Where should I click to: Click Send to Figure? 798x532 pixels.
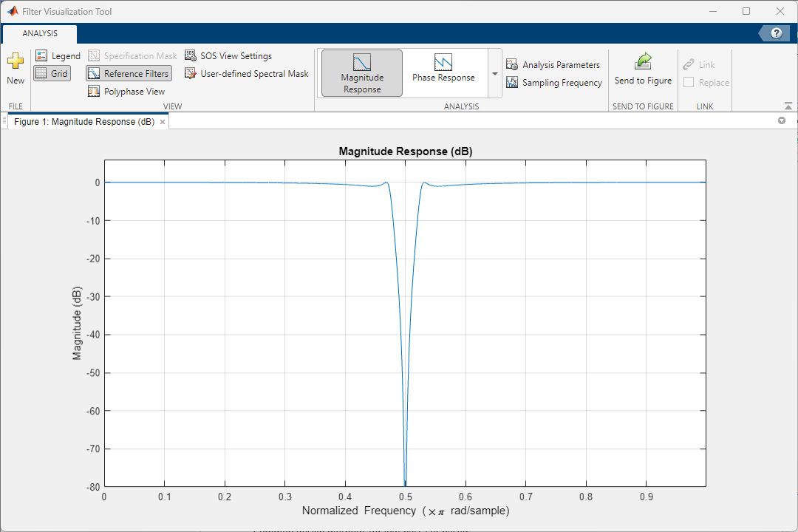click(643, 69)
